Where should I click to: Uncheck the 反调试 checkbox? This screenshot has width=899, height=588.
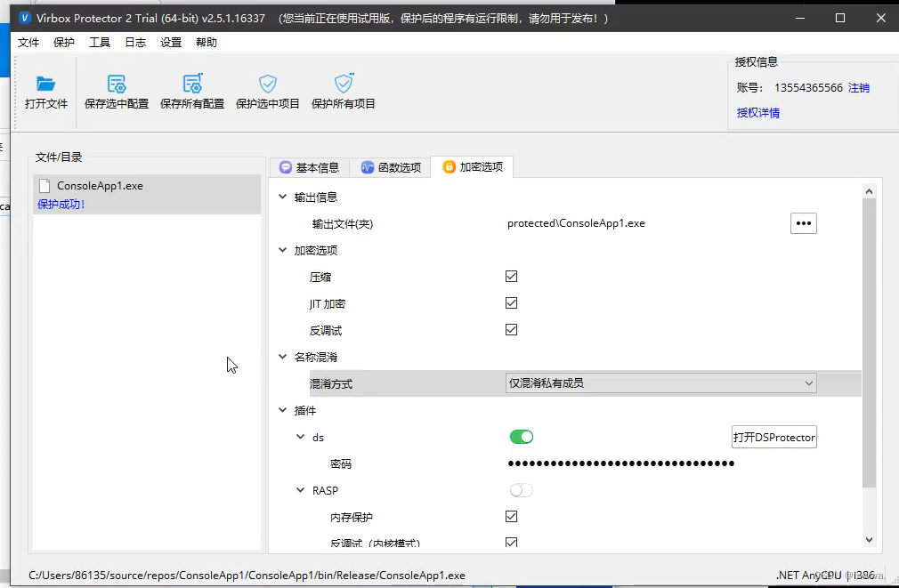(x=512, y=329)
